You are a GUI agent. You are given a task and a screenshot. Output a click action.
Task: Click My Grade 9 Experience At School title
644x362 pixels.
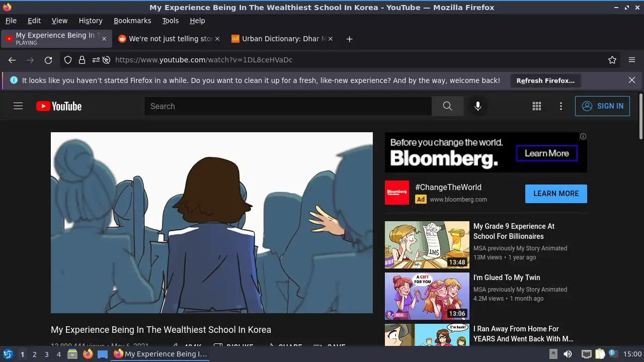click(514, 231)
